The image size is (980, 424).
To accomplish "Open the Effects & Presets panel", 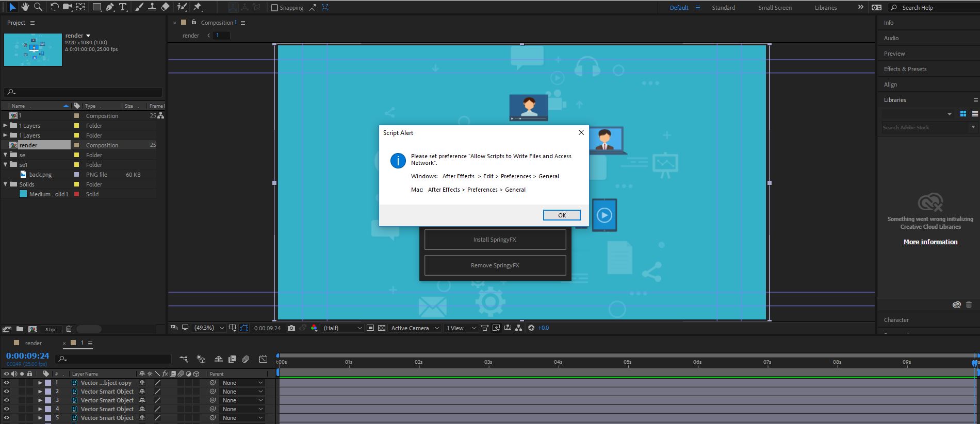I will click(905, 69).
